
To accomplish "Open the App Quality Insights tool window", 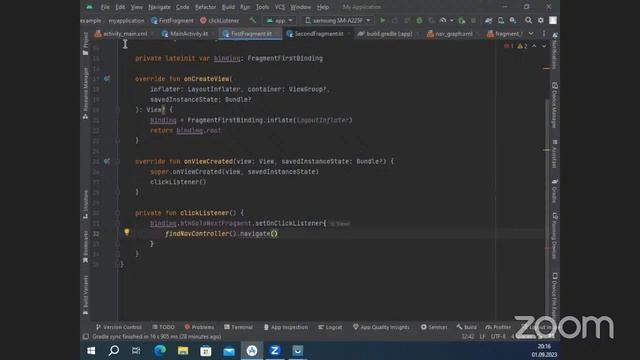I will click(381, 327).
